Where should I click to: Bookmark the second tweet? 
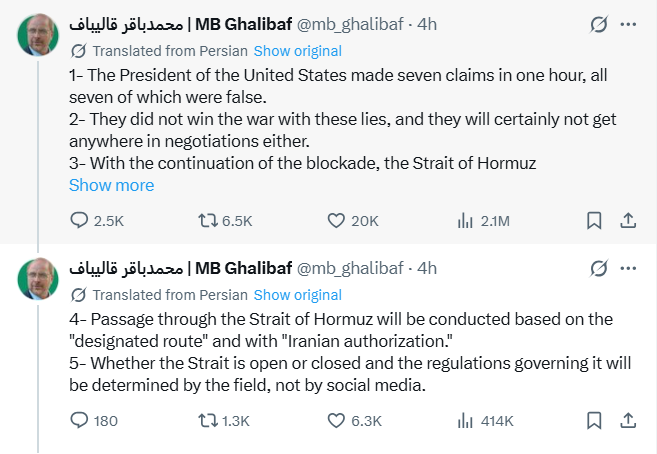click(x=593, y=421)
